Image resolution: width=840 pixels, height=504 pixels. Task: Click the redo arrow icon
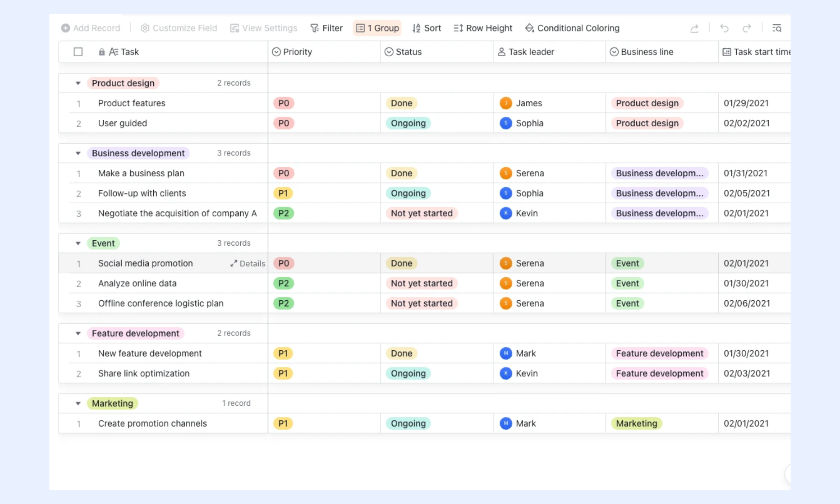(x=747, y=28)
